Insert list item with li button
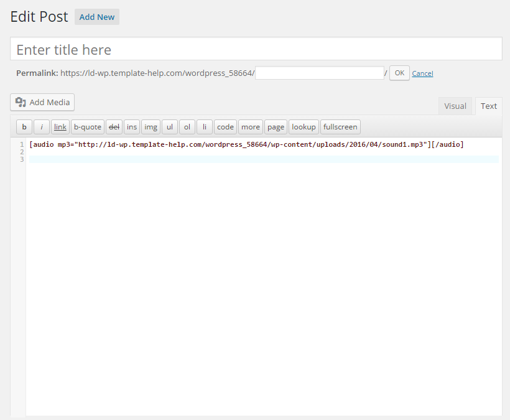This screenshot has height=420, width=510. (x=205, y=127)
